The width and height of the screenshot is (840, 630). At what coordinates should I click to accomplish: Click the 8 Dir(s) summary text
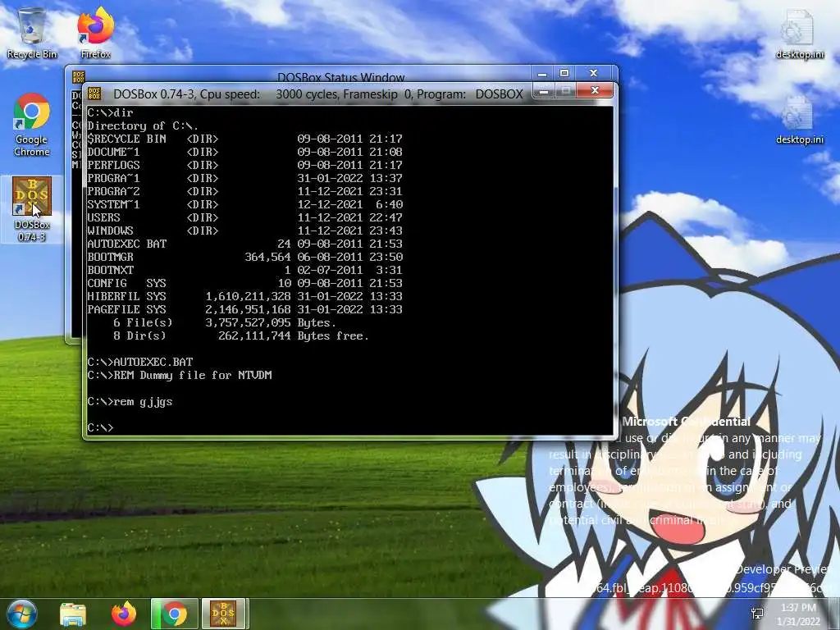(x=139, y=336)
